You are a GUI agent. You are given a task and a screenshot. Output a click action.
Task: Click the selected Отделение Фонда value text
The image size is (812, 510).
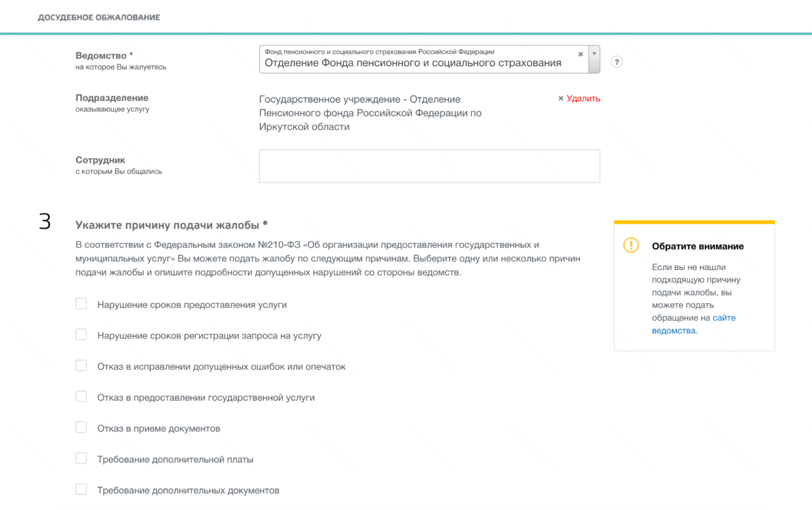(411, 63)
